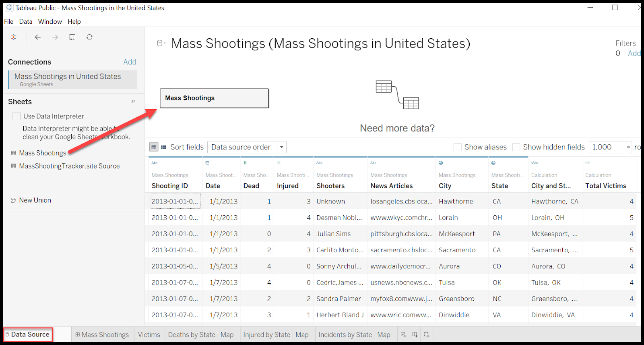Click the calendar data type icon above Date
Viewport: 644px width, 345px height.
point(208,163)
